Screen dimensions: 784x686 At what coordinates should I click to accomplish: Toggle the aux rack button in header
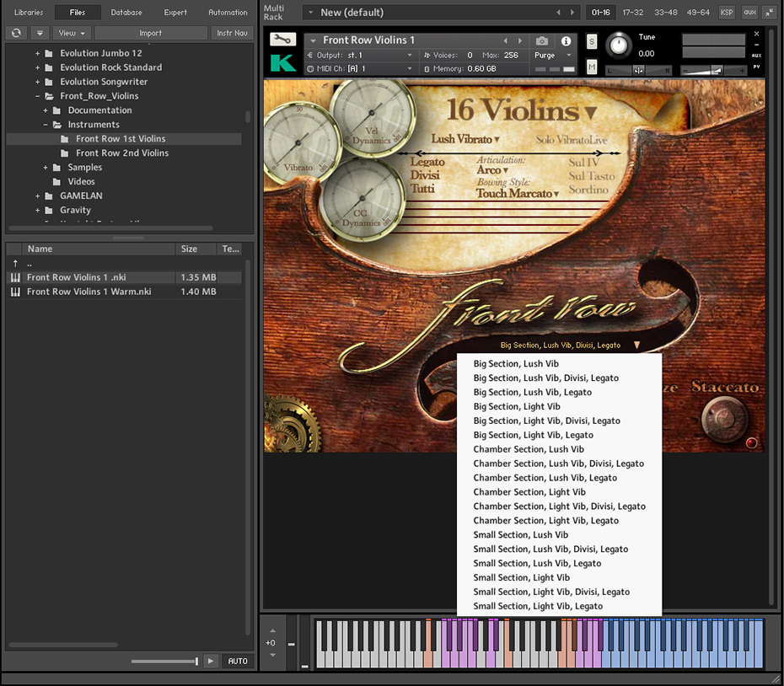(x=749, y=13)
